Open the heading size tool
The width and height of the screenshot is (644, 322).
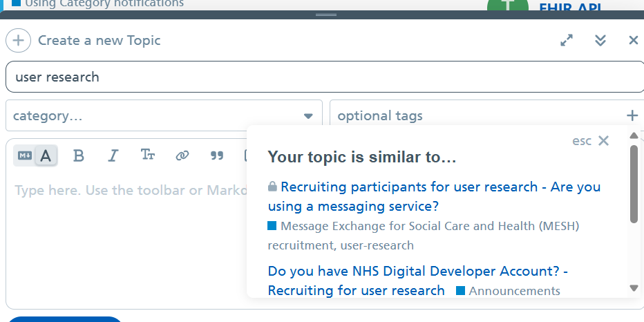[147, 155]
